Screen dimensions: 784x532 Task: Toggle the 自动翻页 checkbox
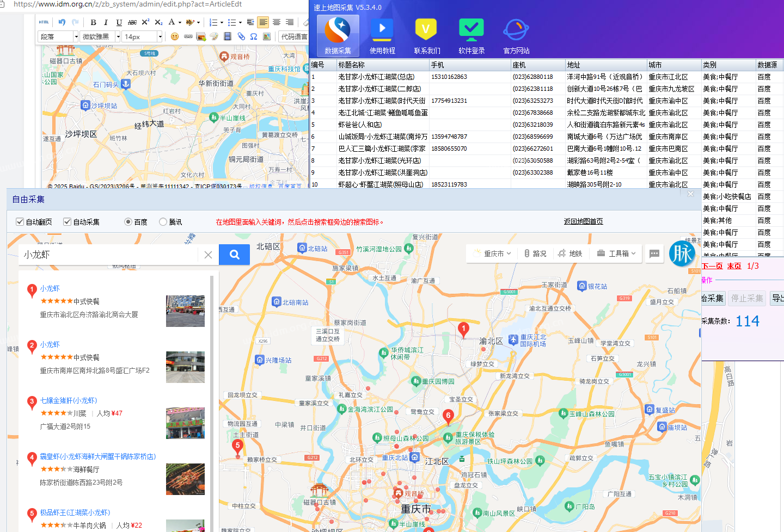20,222
